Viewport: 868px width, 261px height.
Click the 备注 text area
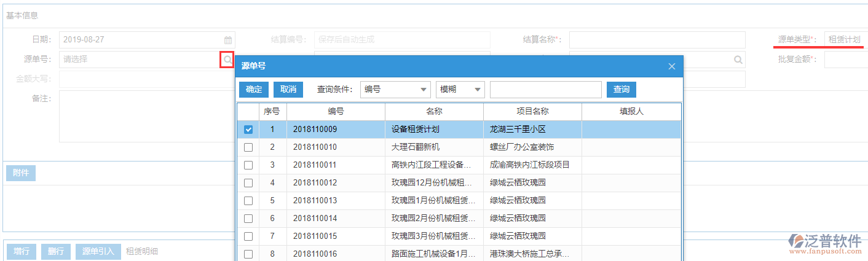tap(147, 117)
